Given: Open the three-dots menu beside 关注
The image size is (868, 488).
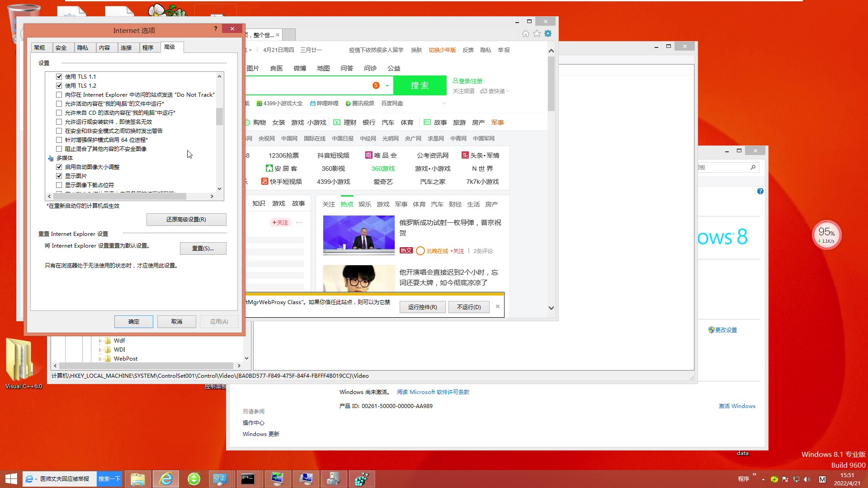Looking at the screenshot, I should click(x=299, y=222).
